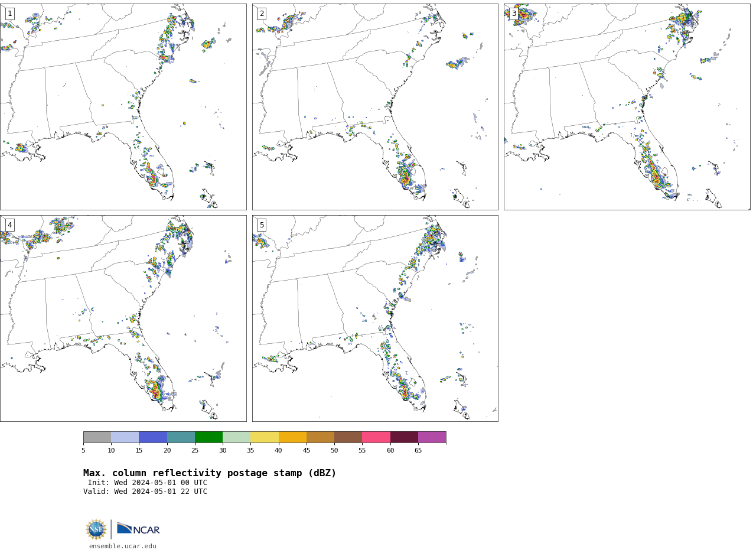756x553 pixels.
Task: Click colorbar tick label 65
Action: (x=418, y=451)
